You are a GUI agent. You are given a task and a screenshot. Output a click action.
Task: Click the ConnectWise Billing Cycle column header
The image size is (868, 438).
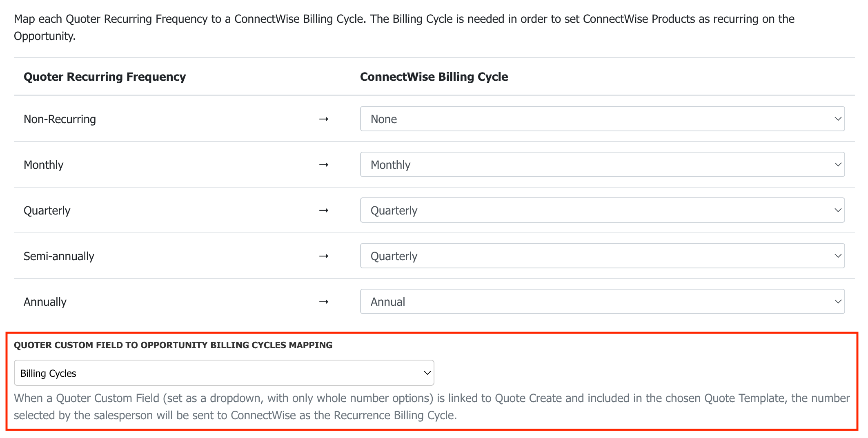click(x=434, y=77)
